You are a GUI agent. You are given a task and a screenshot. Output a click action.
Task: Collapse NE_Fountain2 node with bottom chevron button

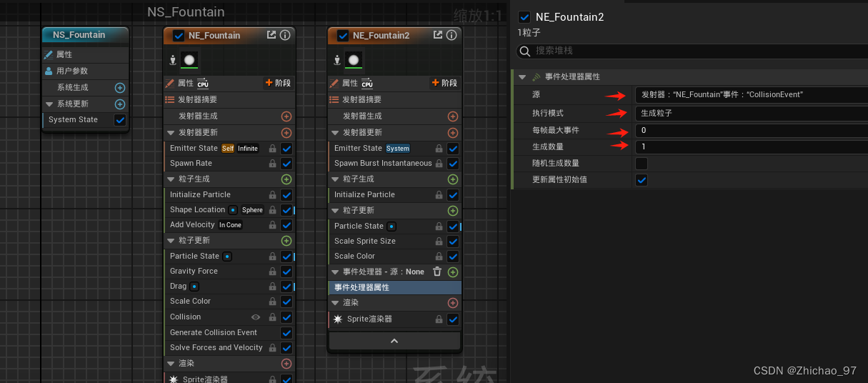tap(394, 342)
